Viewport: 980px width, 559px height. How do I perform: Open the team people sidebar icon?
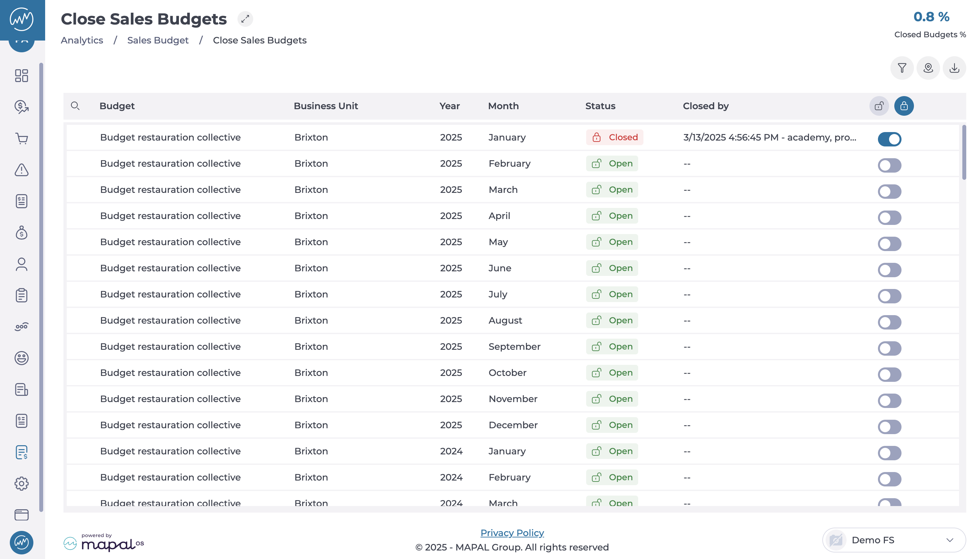[x=22, y=327]
